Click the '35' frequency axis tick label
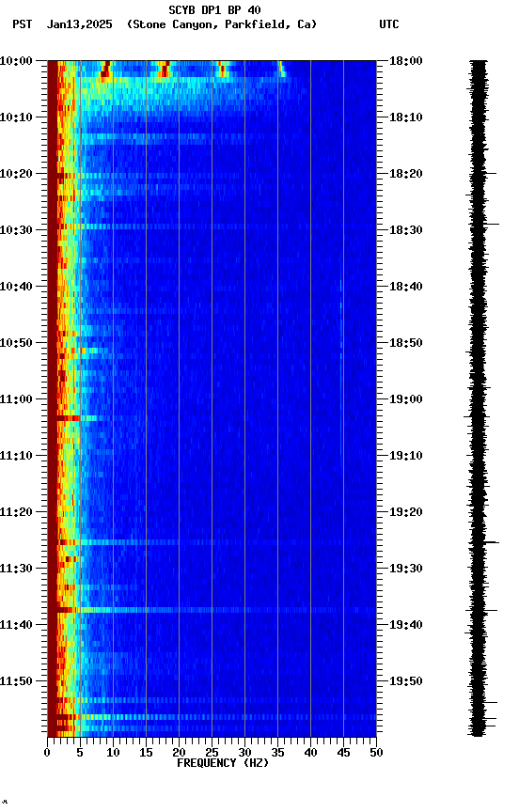The height and width of the screenshot is (812, 519). coord(277,753)
